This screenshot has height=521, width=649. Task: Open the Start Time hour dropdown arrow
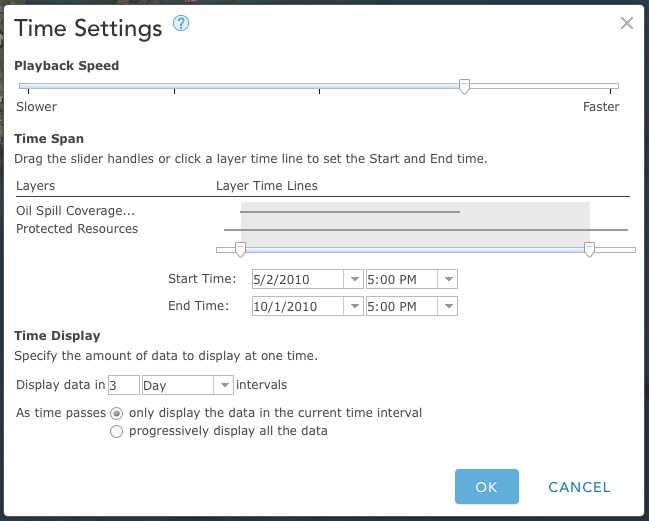coord(449,280)
